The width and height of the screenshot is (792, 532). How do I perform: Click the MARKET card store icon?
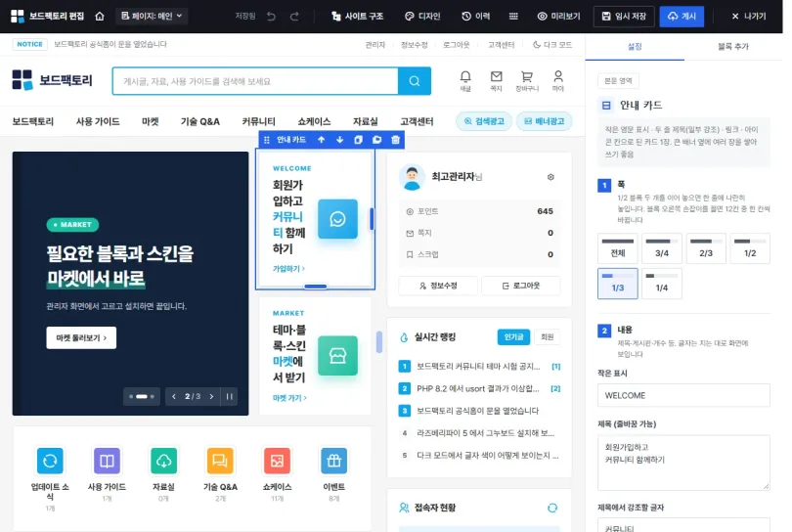(337, 356)
